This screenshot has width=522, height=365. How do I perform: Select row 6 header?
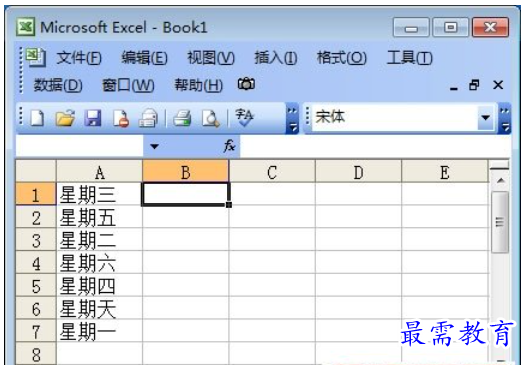click(36, 308)
